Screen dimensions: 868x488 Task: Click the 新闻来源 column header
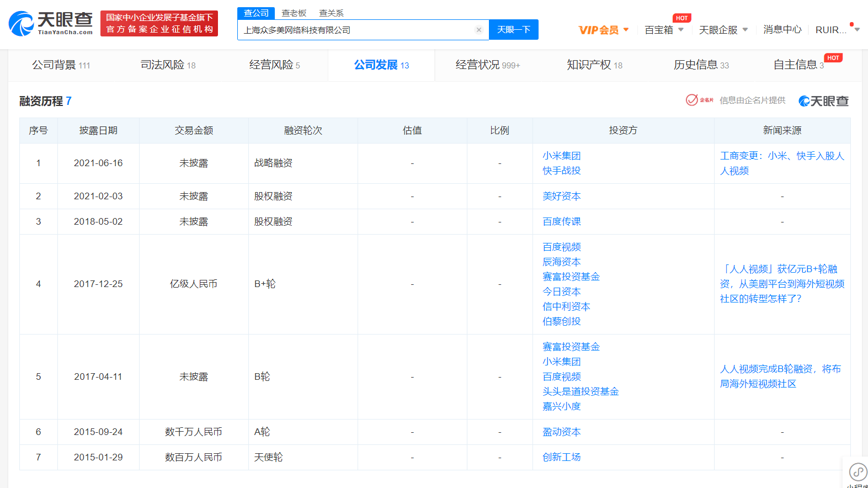click(x=782, y=130)
